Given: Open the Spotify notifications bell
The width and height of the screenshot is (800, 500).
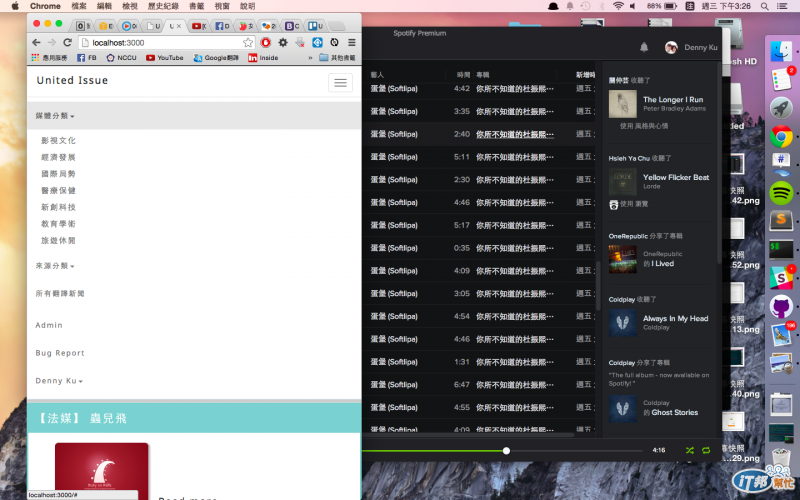Looking at the screenshot, I should [x=644, y=47].
